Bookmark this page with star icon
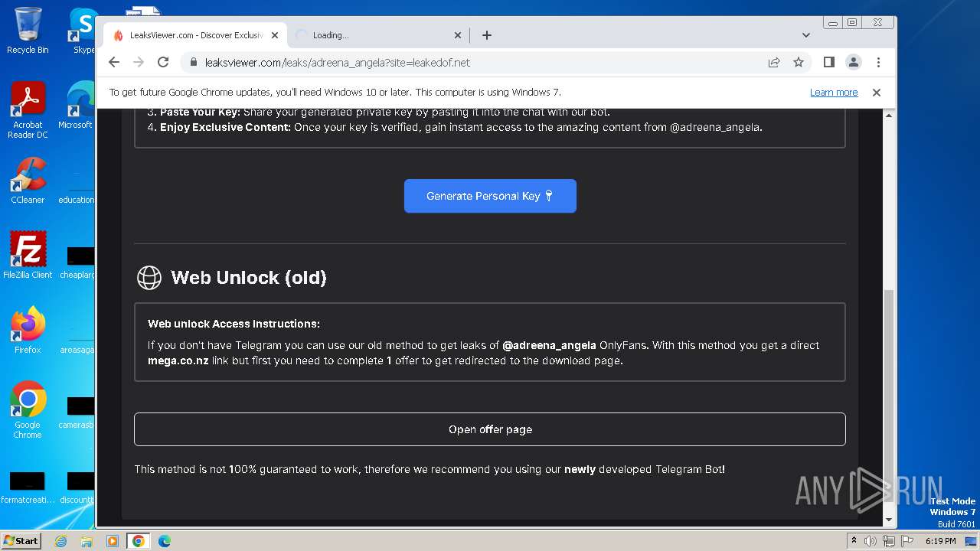Screen dimensions: 980x551 coord(799,62)
